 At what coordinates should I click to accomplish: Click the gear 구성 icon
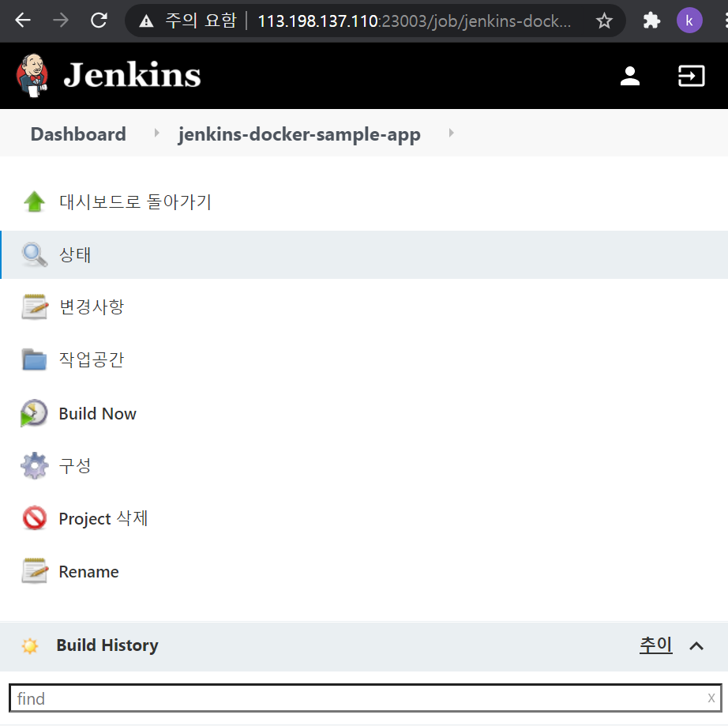pos(35,465)
